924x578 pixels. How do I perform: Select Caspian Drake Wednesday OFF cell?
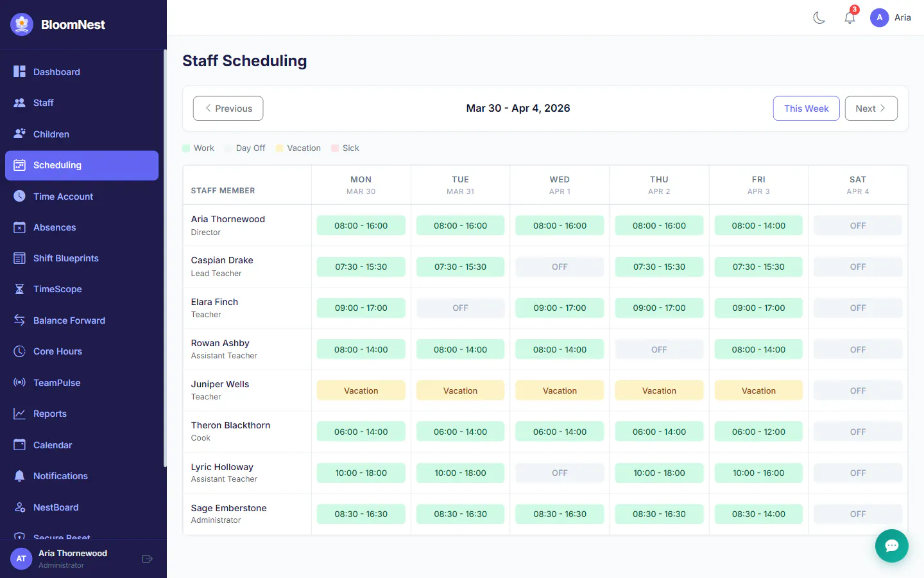click(560, 267)
